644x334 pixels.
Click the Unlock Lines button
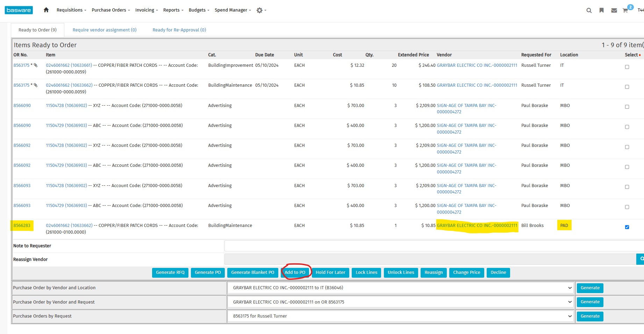[401, 272]
